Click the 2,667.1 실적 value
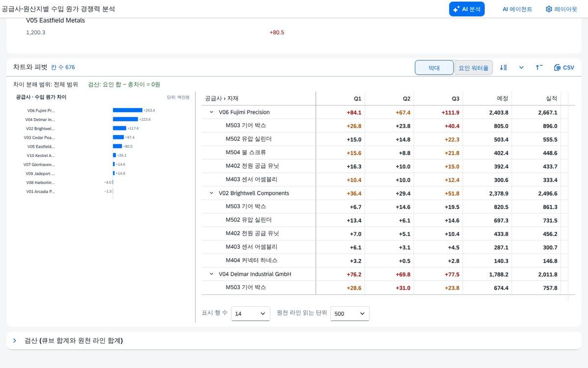Viewport: 588px width, 368px height. tap(547, 112)
